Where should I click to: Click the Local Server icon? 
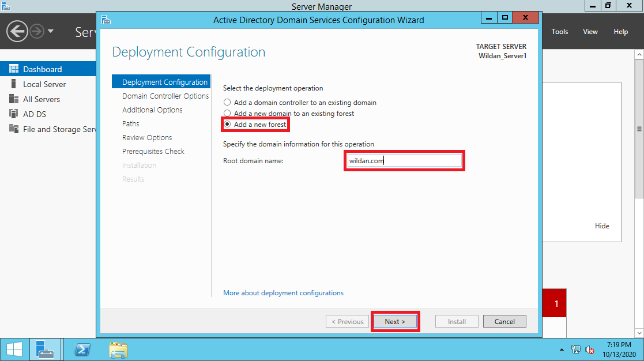[14, 84]
